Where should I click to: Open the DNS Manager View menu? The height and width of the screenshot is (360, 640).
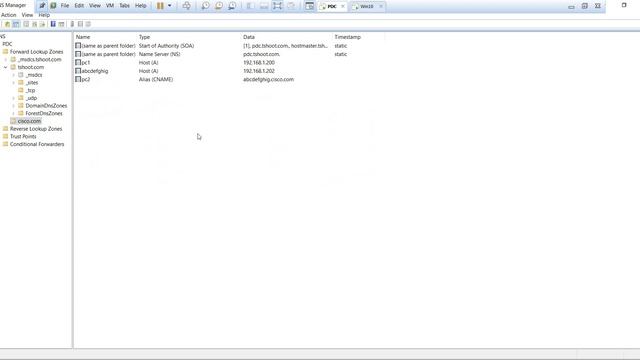27,15
